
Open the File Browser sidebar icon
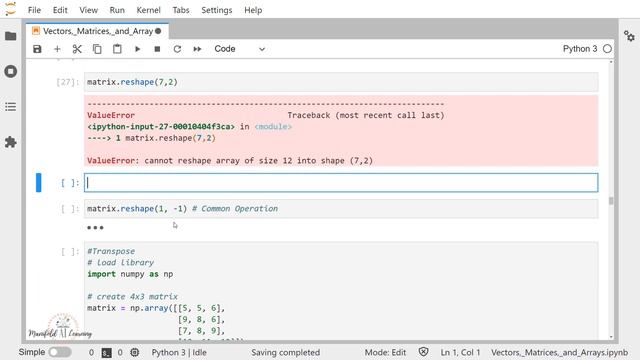coord(11,36)
